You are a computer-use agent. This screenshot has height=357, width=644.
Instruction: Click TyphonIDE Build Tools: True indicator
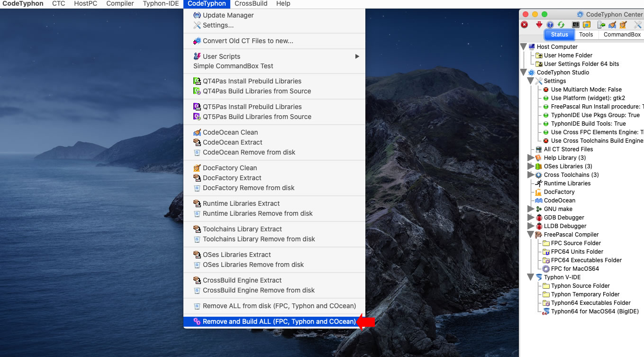pos(546,124)
